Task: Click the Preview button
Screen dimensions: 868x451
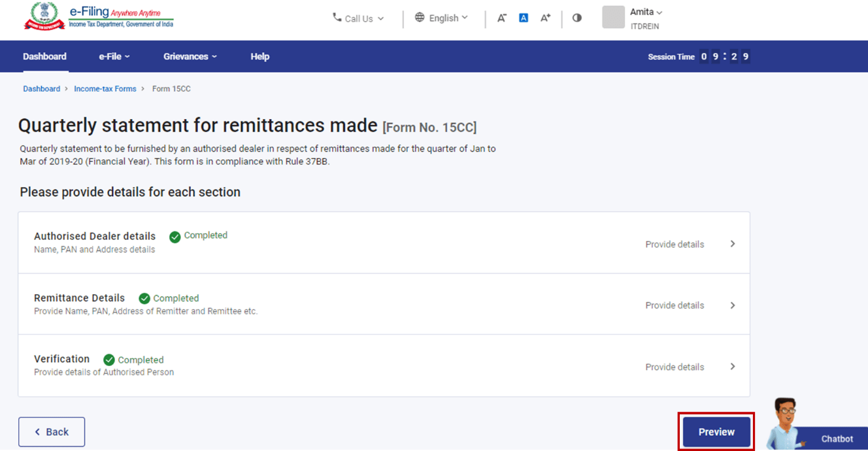Action: click(x=716, y=432)
